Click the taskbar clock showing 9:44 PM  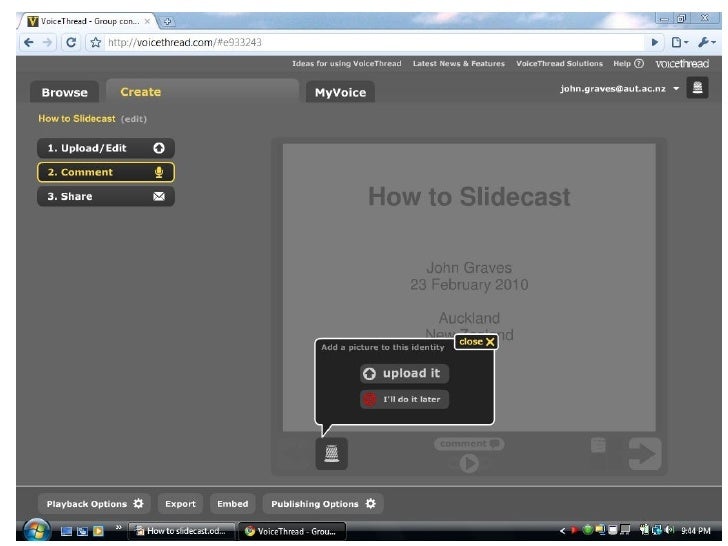coord(696,531)
